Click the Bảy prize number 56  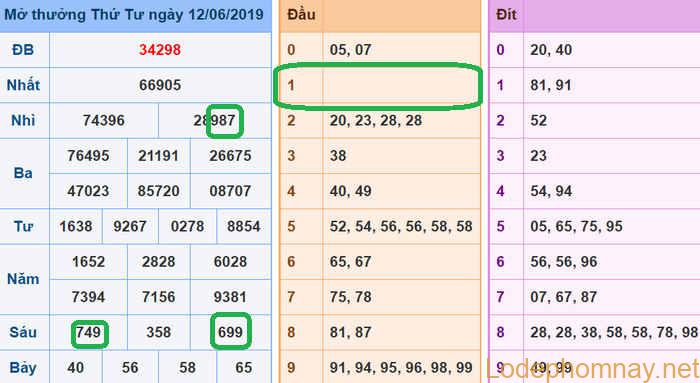(x=130, y=367)
